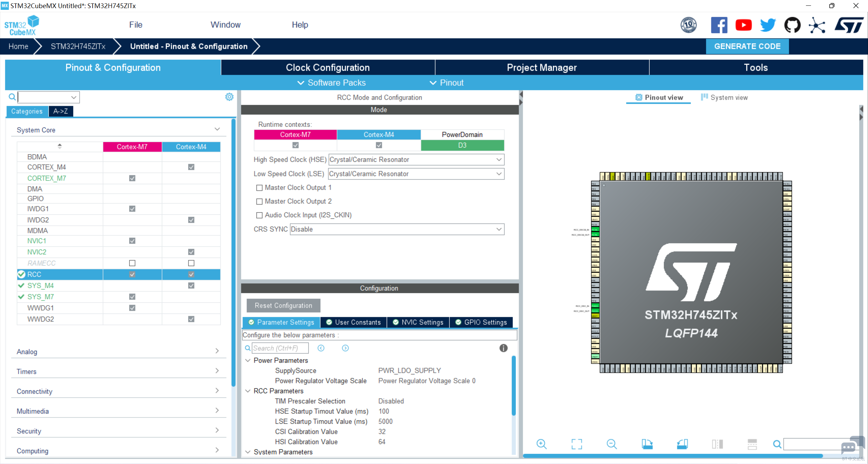Click the STM32CubeMX logo
Image resolution: width=868 pixels, height=464 pixels.
click(22, 25)
